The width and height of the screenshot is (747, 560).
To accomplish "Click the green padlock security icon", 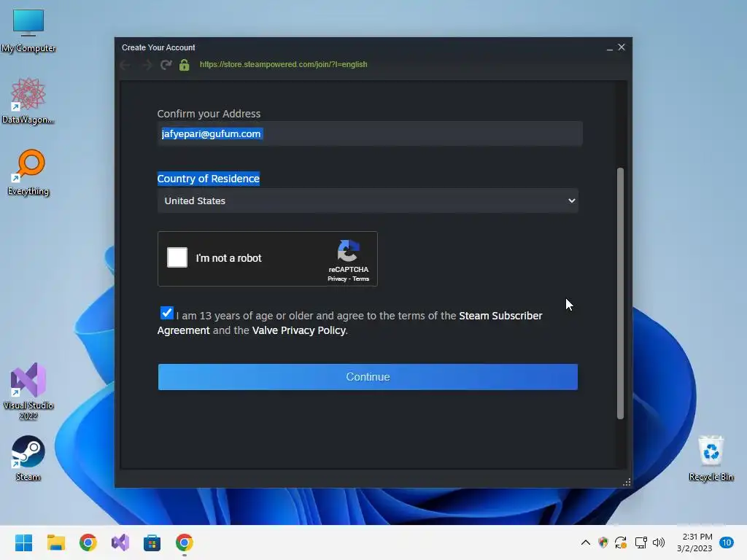I will point(185,65).
